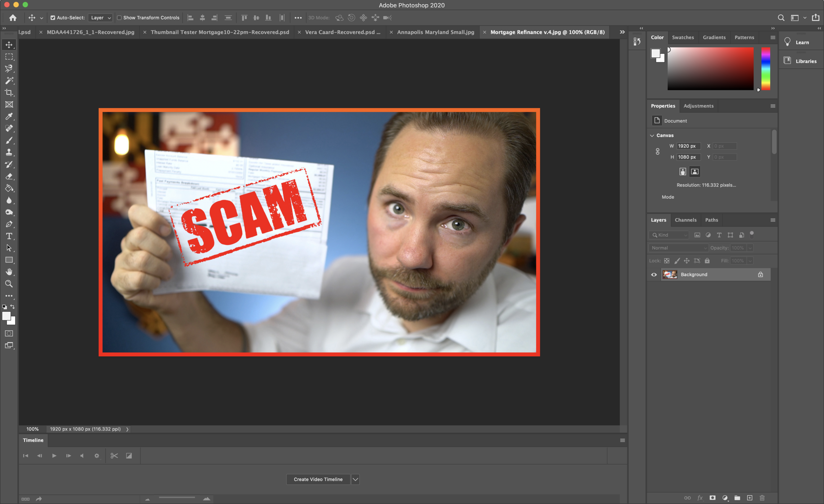
Task: Open the Libraries panel
Action: [x=805, y=61]
